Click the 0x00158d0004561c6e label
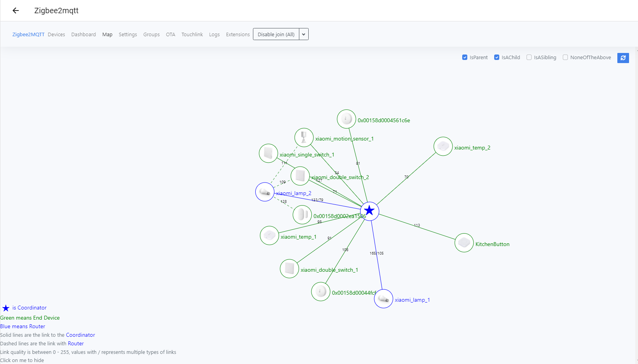 [384, 120]
